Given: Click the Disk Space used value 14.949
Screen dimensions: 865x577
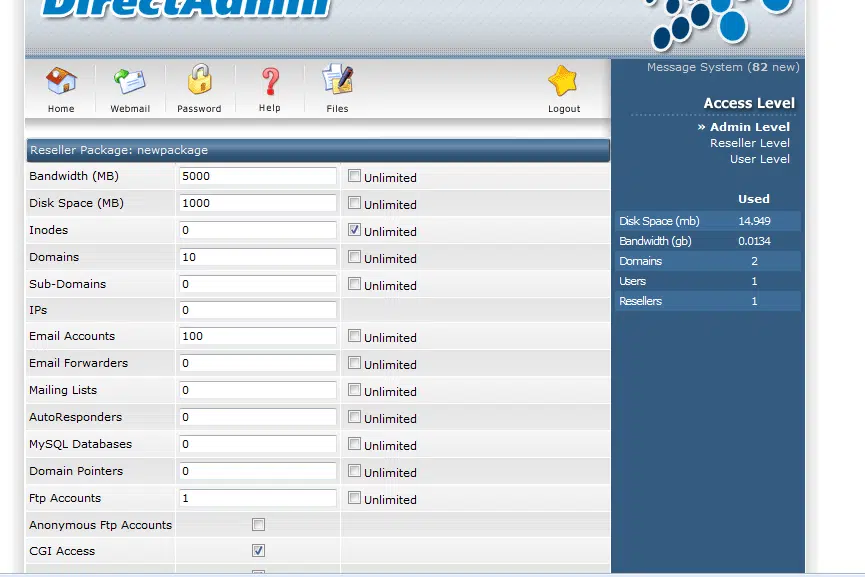Looking at the screenshot, I should (754, 221).
